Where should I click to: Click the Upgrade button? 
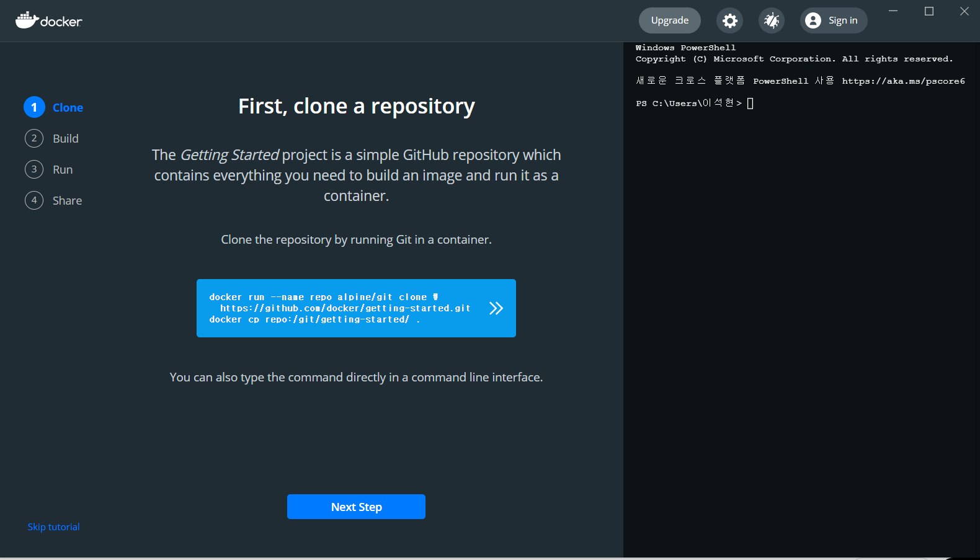click(670, 20)
